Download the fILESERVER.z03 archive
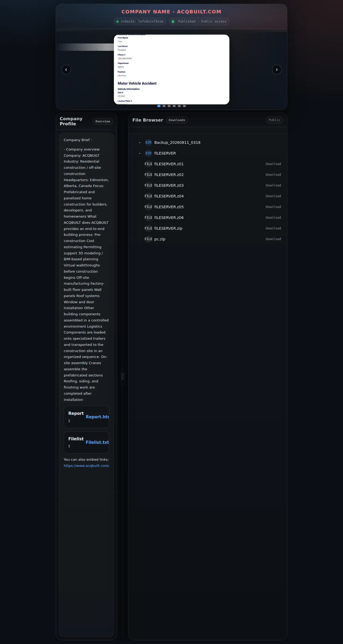 (273, 185)
